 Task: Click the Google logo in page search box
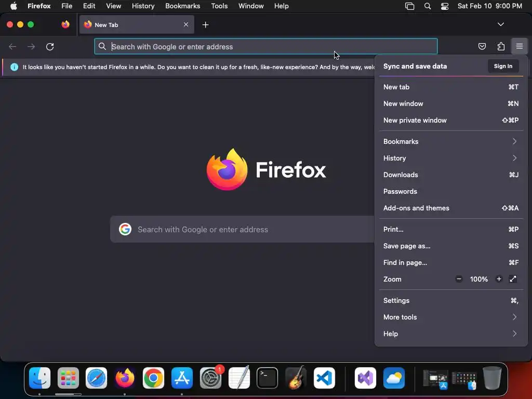coord(125,229)
